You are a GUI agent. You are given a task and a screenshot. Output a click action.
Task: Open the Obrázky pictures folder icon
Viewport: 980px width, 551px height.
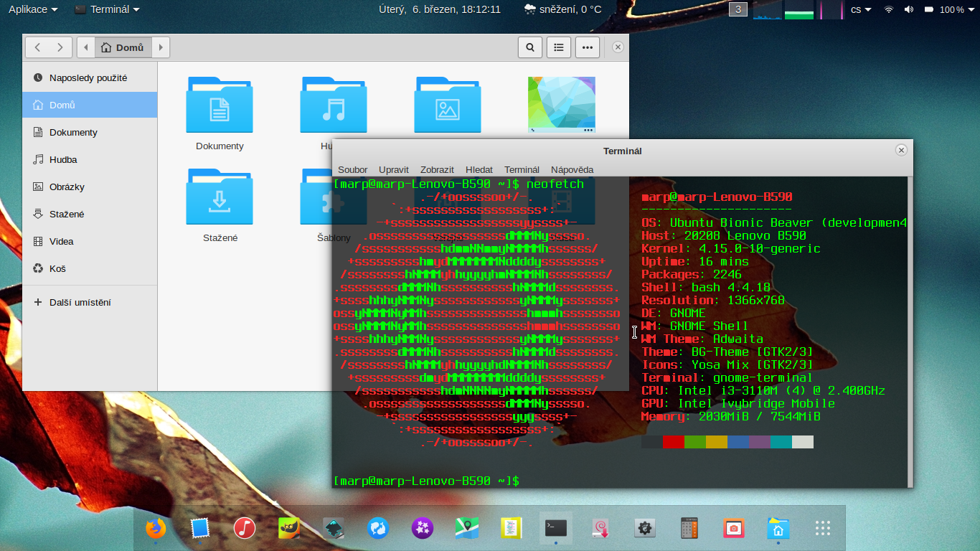click(x=448, y=105)
